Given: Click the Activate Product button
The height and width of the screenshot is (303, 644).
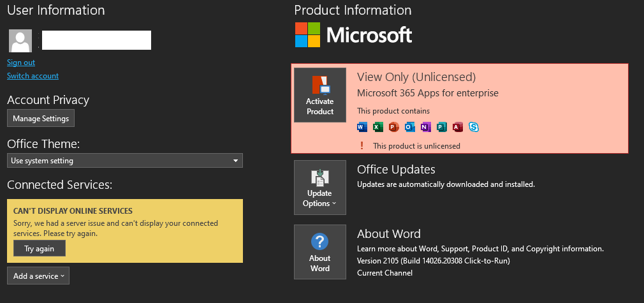Looking at the screenshot, I should coord(320,95).
